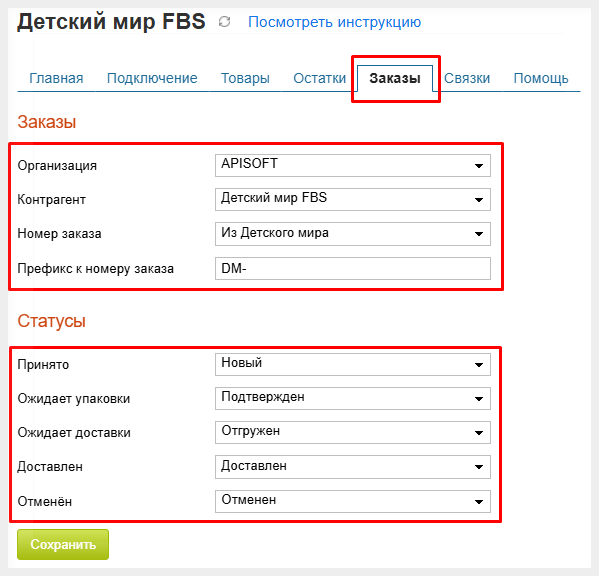The height and width of the screenshot is (576, 599).
Task: Expand the Доставлен status dropdown
Action: (x=353, y=467)
